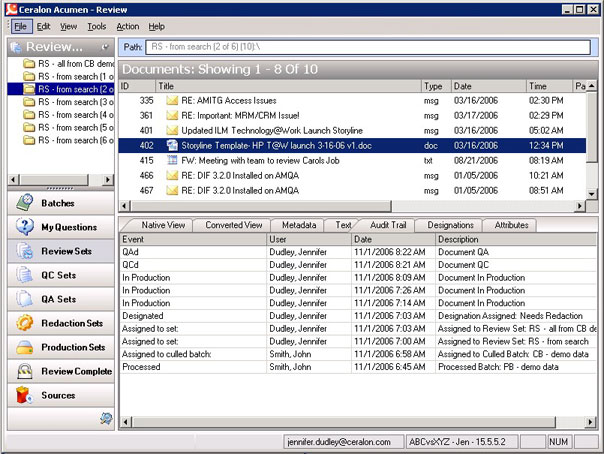Open the Batches panel icon
604x454 pixels.
click(25, 203)
